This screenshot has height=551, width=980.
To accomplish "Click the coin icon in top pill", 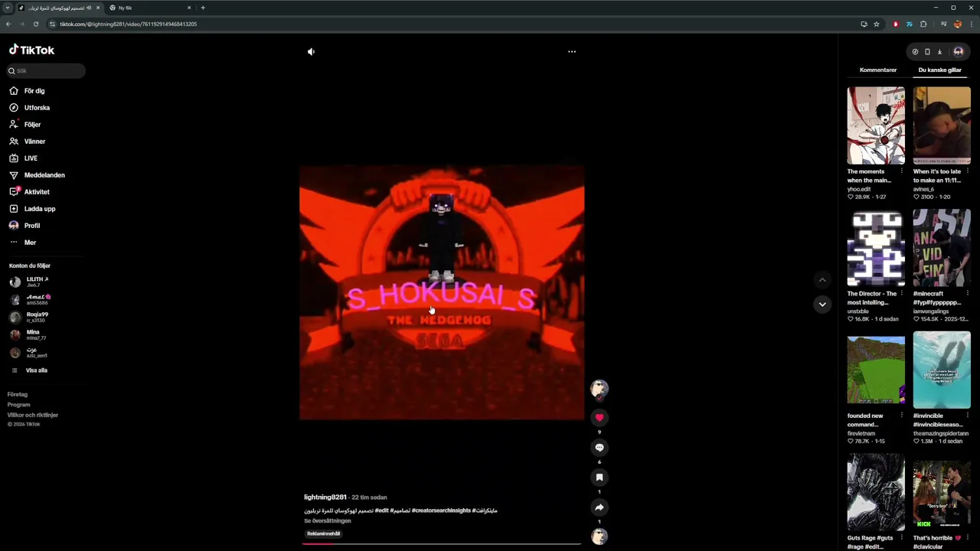I will tap(915, 52).
